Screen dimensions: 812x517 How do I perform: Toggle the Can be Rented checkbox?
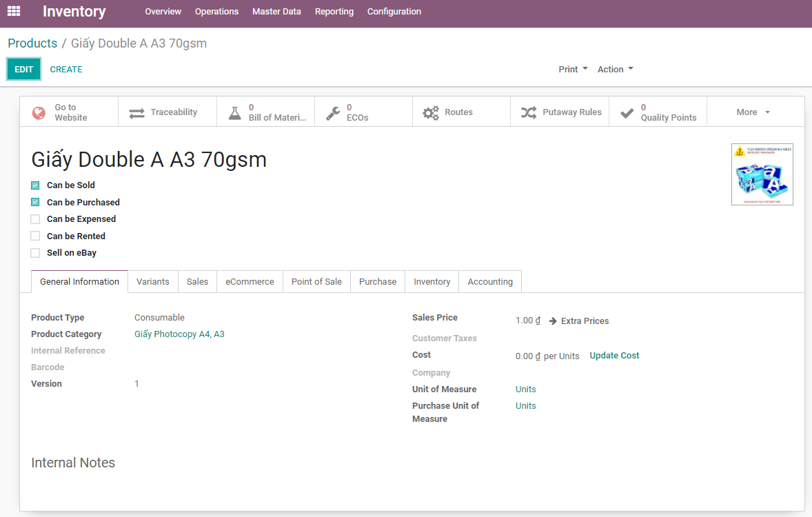35,236
